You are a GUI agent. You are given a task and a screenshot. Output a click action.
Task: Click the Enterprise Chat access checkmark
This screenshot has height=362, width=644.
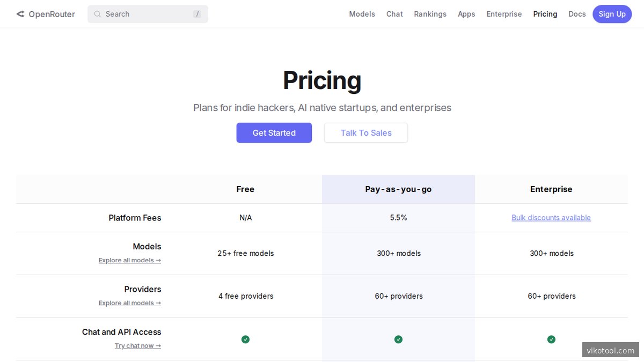click(551, 339)
